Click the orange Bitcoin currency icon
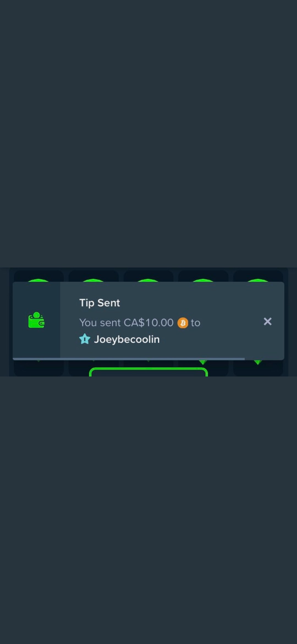Image resolution: width=297 pixels, height=644 pixels. pyautogui.click(x=183, y=323)
